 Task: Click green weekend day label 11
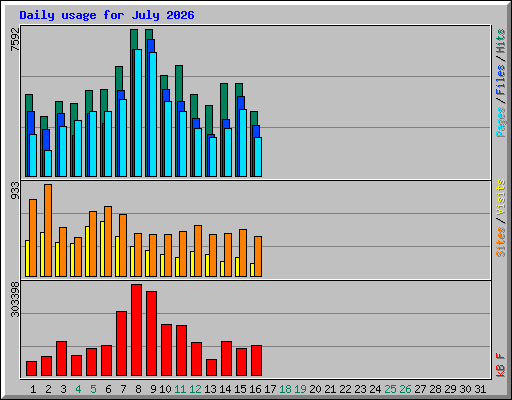pyautogui.click(x=180, y=389)
